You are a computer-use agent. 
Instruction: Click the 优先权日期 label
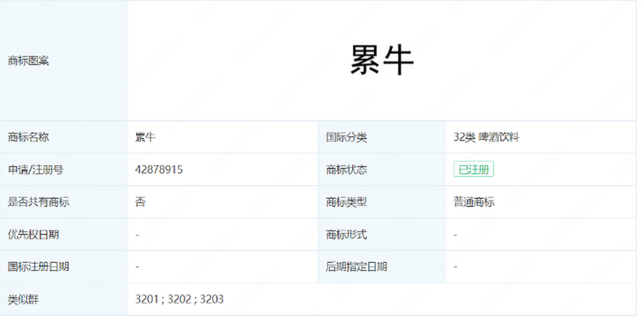[33, 235]
